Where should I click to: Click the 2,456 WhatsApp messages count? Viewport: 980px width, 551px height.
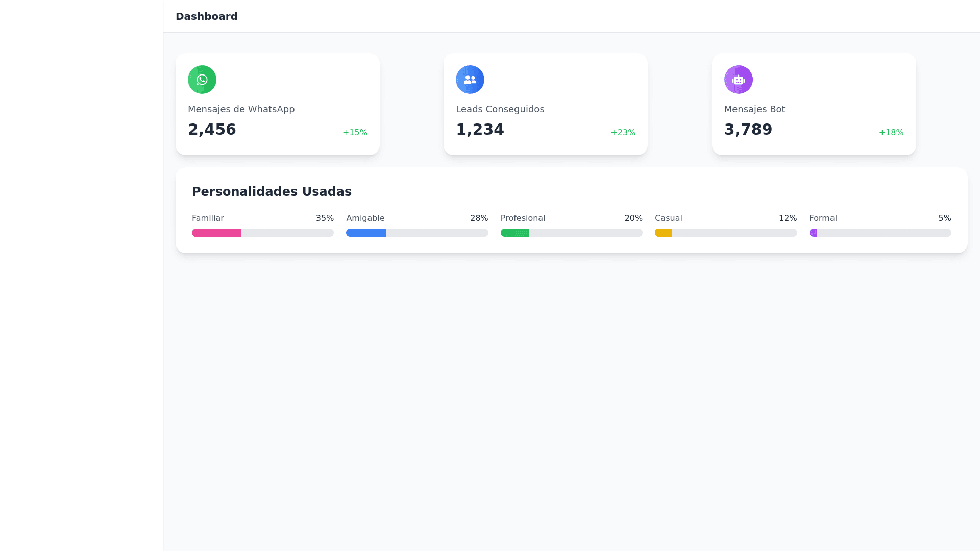[x=212, y=130]
